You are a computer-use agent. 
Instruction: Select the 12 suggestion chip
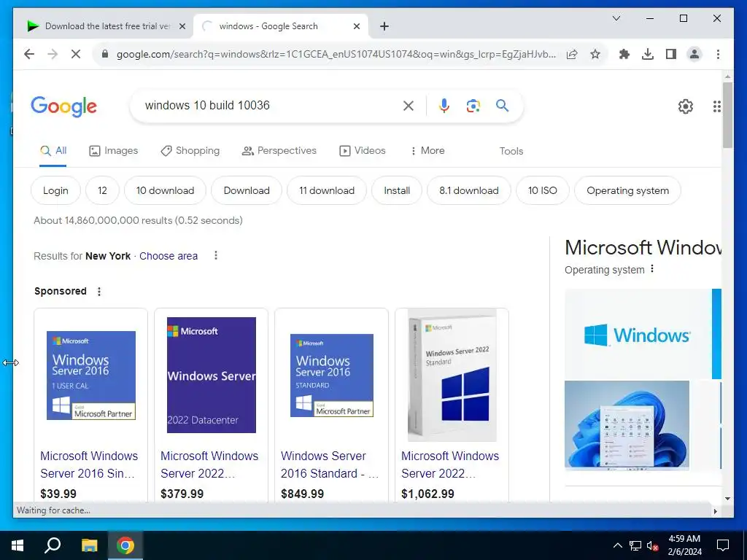click(102, 190)
